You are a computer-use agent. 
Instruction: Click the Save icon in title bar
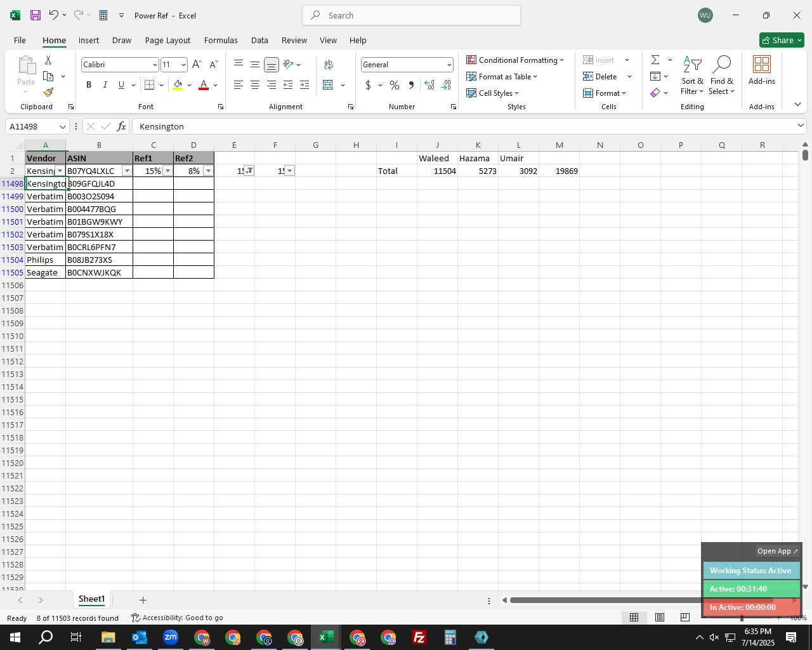tap(36, 15)
